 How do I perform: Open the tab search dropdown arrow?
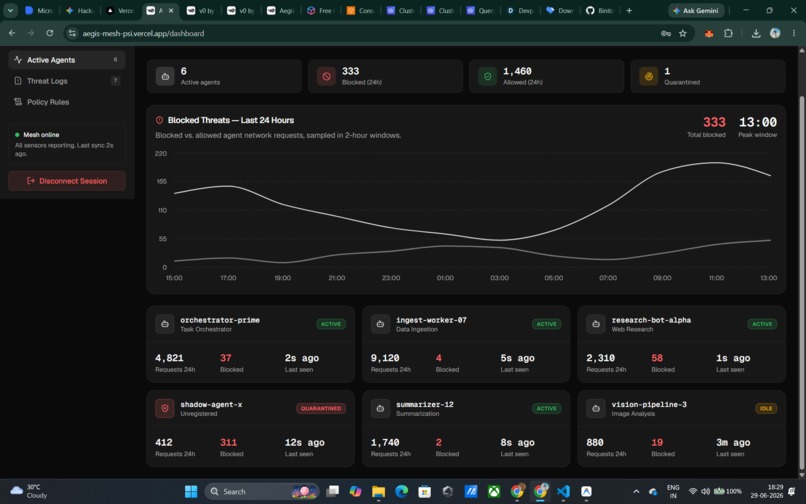pos(10,10)
